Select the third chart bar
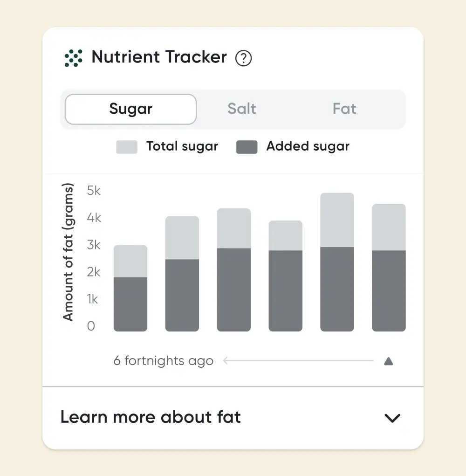 pos(234,270)
